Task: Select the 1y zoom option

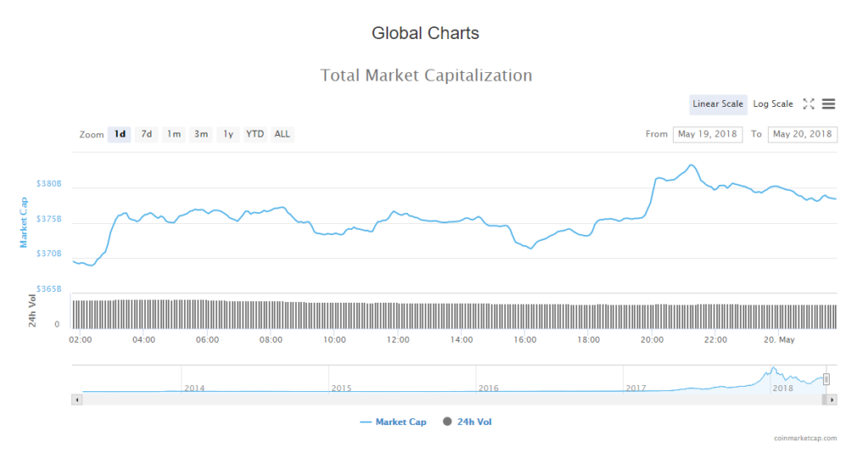Action: pyautogui.click(x=227, y=134)
